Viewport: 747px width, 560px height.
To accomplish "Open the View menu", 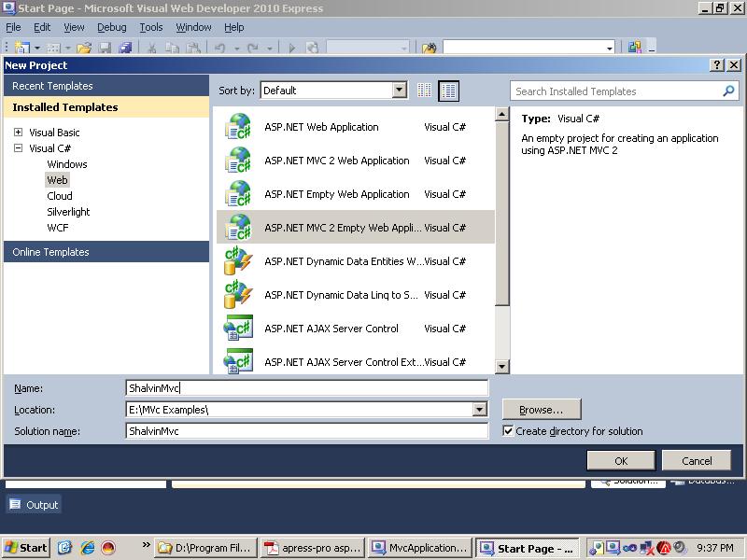I will 74,27.
